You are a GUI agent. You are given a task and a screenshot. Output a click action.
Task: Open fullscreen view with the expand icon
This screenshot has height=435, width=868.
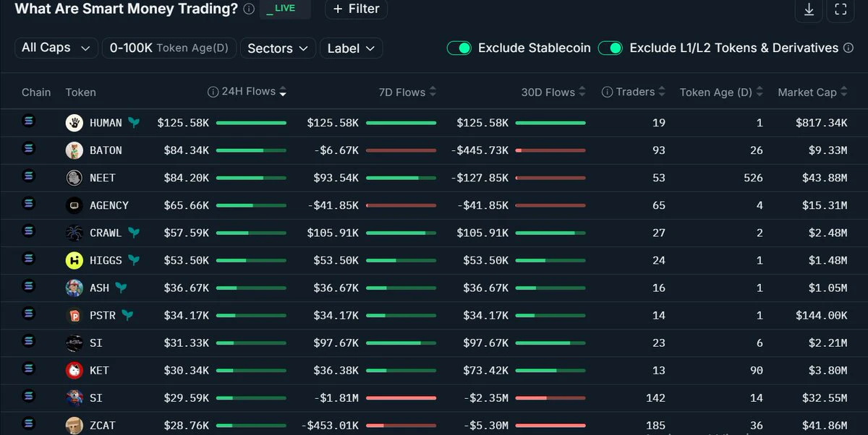point(841,9)
